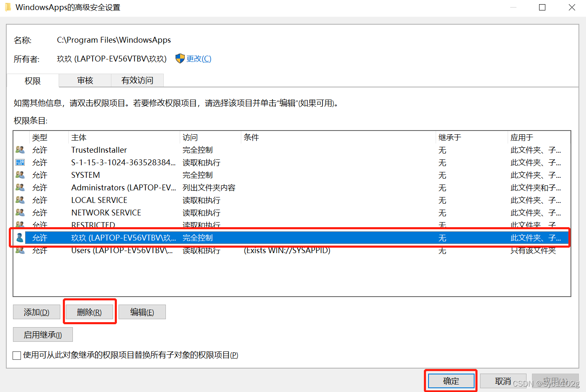Click the shield icon next to 更改(C)
This screenshot has height=392, width=586.
point(180,59)
